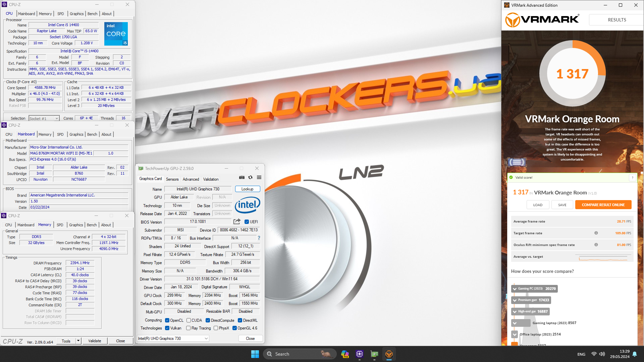The image size is (644, 362).
Task: Open the VRMark taskbar icon
Action: [389, 354]
